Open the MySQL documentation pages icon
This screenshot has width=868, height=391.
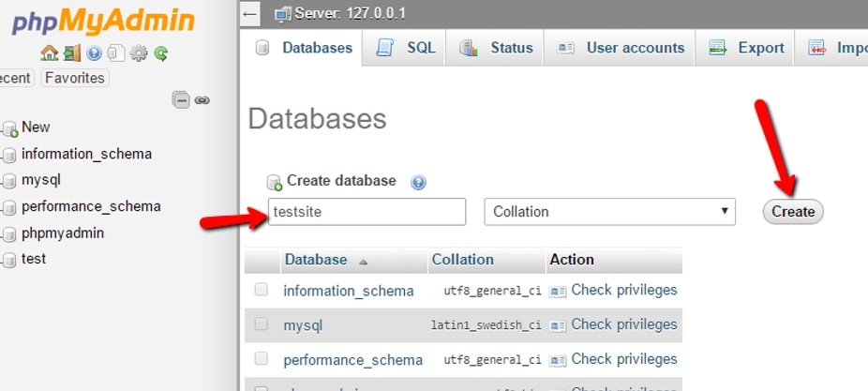[116, 53]
